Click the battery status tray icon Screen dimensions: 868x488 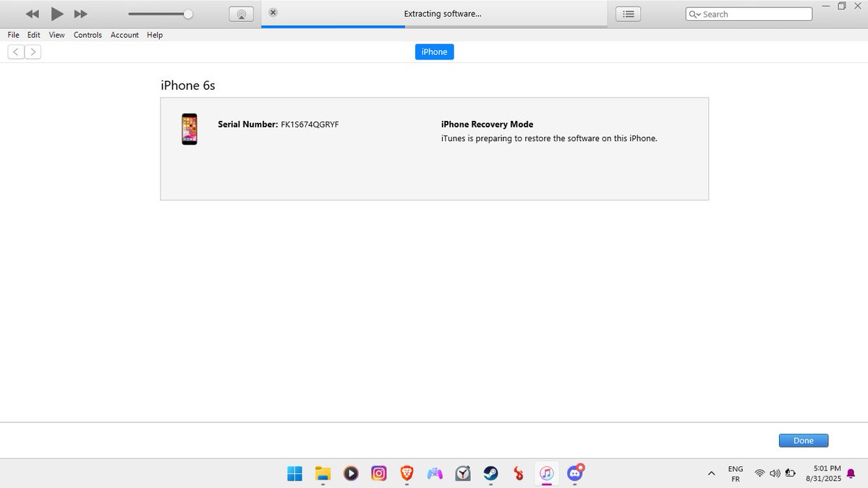click(791, 474)
